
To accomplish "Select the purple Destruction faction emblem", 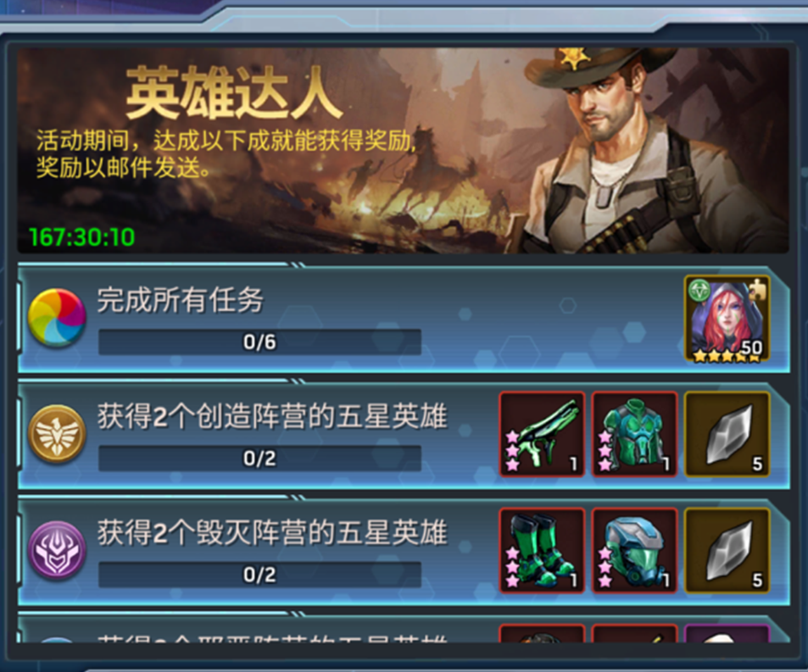I will [x=57, y=550].
